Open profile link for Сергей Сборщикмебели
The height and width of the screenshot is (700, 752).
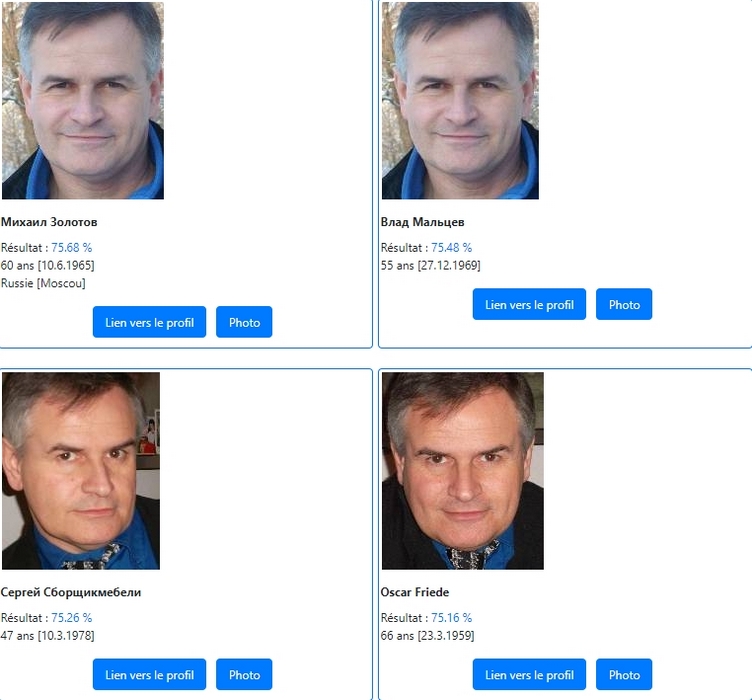(x=149, y=675)
